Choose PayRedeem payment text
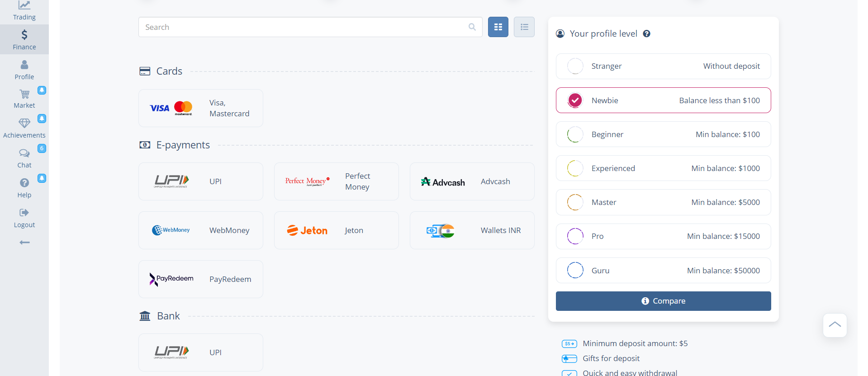Image resolution: width=868 pixels, height=376 pixels. tap(230, 279)
